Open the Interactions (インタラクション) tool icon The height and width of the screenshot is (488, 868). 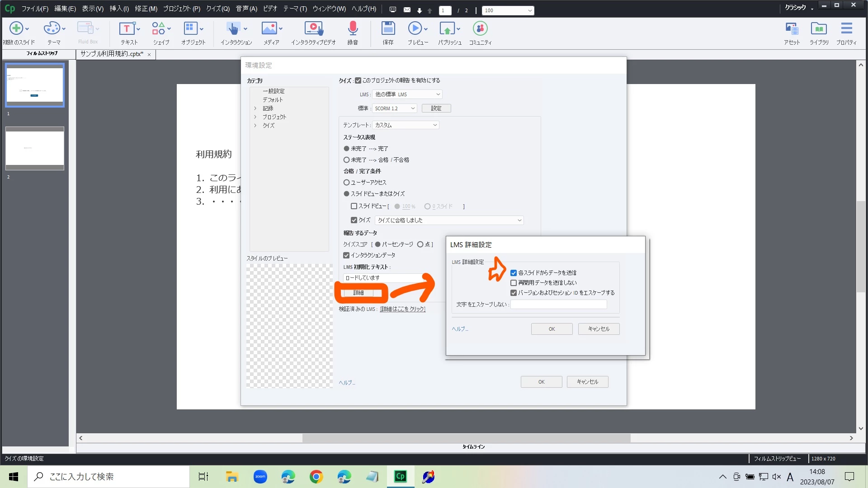pos(233,29)
